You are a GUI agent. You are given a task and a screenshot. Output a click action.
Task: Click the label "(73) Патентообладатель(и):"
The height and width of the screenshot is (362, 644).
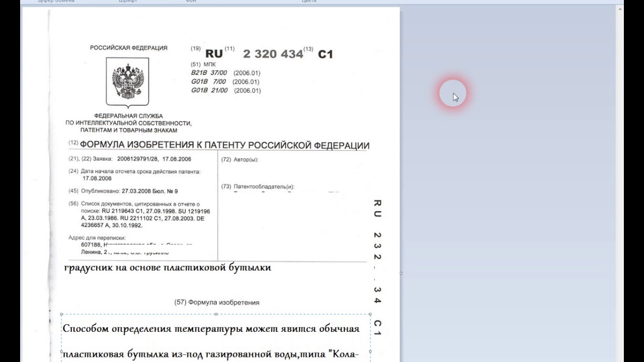point(258,187)
